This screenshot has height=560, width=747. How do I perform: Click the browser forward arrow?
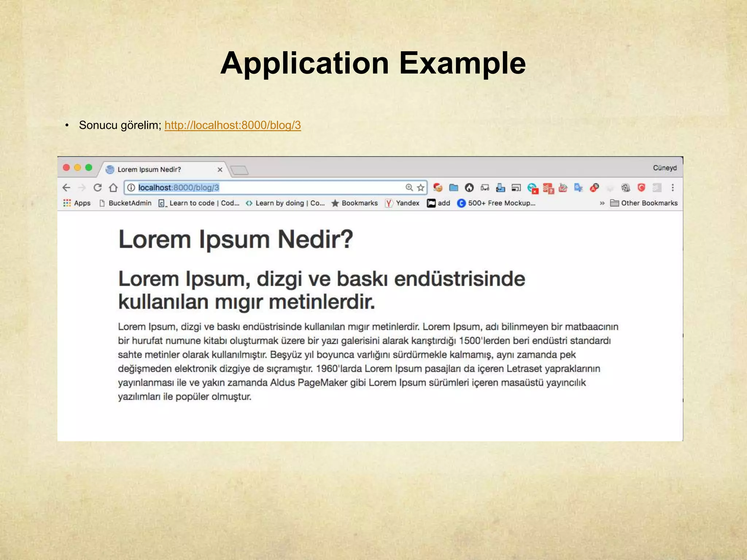pos(82,188)
